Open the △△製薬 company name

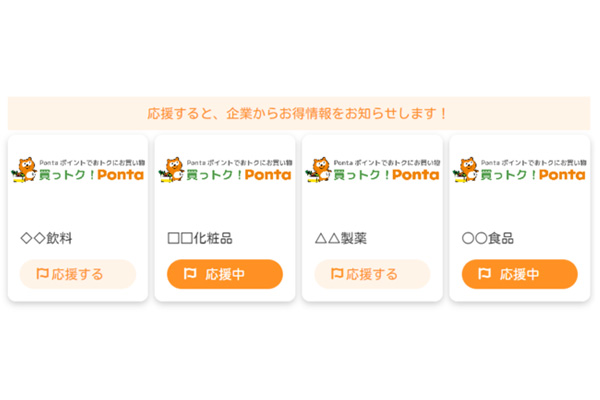(341, 238)
